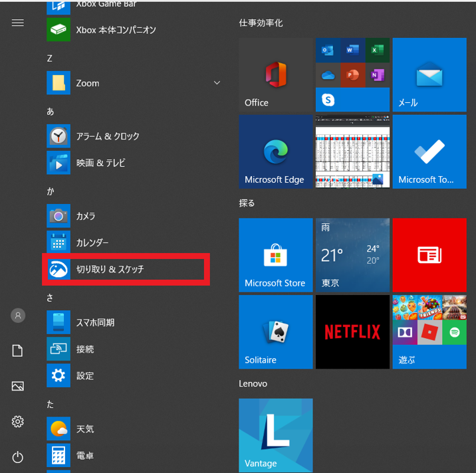Open the カメラ app

[134, 216]
